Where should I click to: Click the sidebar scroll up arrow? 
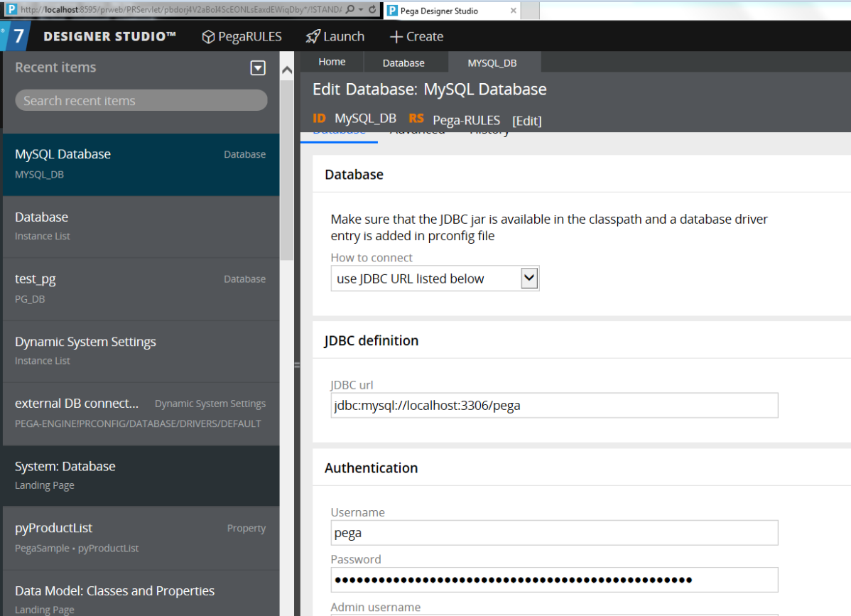click(287, 70)
